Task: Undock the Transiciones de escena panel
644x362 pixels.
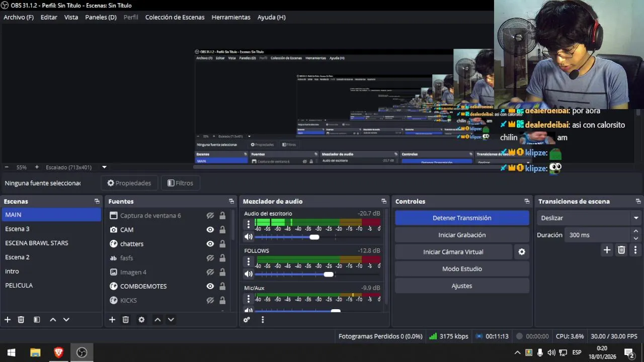Action: pyautogui.click(x=638, y=201)
